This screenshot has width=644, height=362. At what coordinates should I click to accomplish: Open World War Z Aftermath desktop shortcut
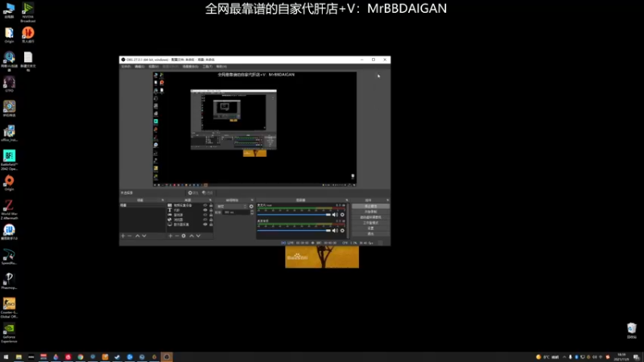tap(9, 210)
